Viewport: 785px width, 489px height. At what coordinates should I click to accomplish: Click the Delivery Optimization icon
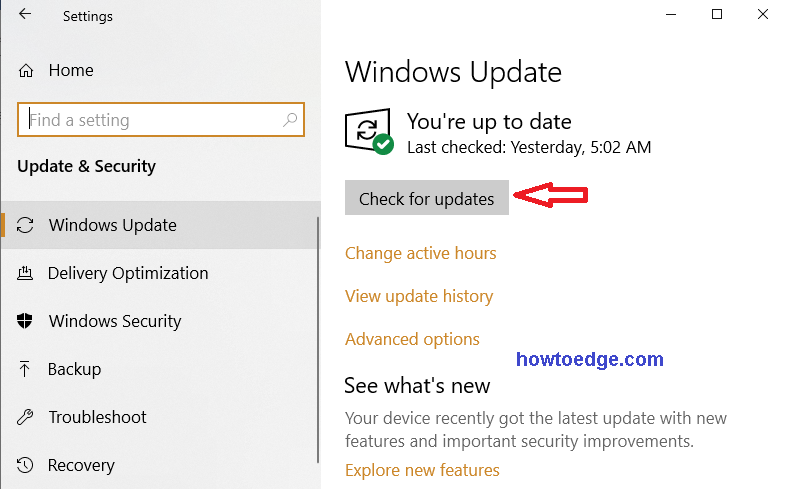click(x=27, y=273)
